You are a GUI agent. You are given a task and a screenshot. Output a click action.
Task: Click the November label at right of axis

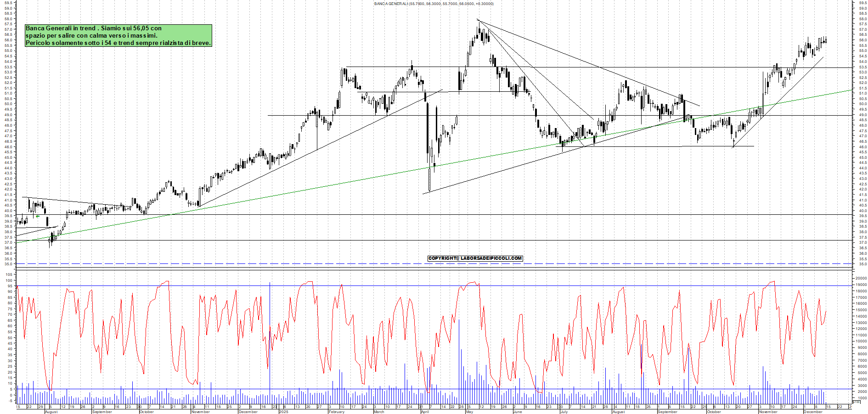click(768, 412)
